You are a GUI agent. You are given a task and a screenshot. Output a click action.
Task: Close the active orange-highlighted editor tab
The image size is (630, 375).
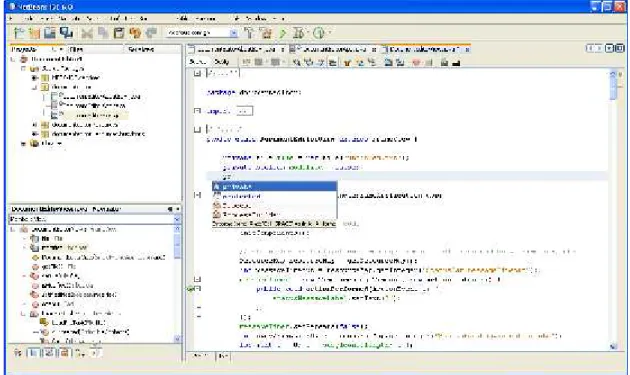467,49
